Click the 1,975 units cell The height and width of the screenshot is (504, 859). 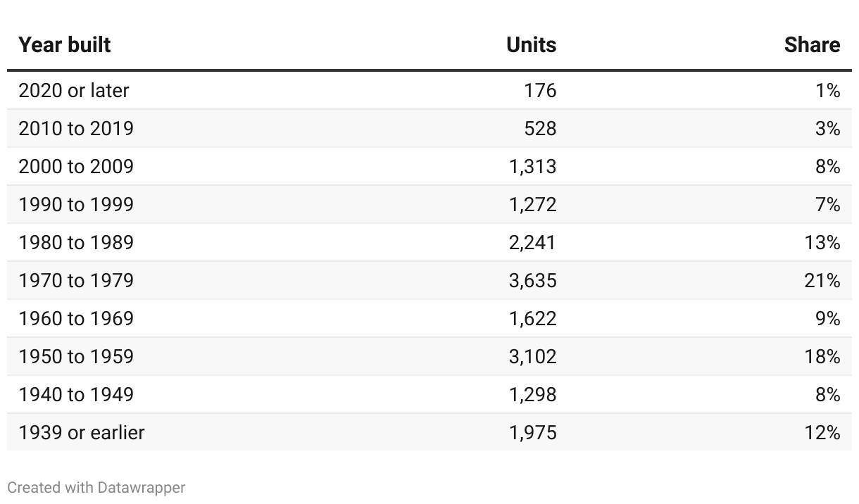pyautogui.click(x=532, y=433)
